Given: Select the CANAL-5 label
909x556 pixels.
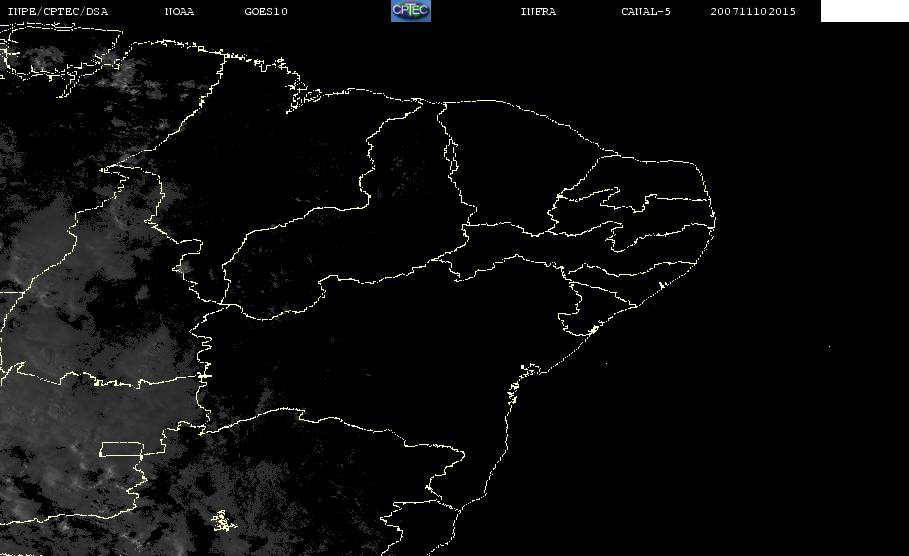Looking at the screenshot, I should [646, 12].
